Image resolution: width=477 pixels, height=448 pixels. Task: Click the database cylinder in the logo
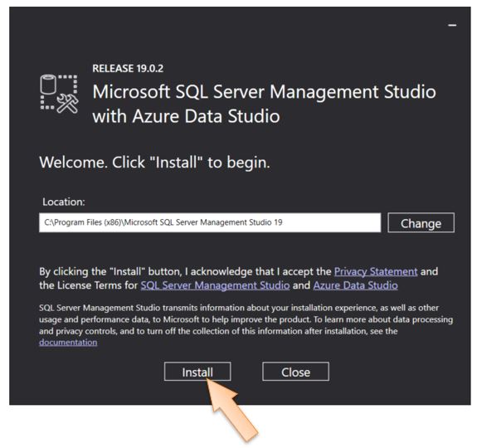coord(48,85)
